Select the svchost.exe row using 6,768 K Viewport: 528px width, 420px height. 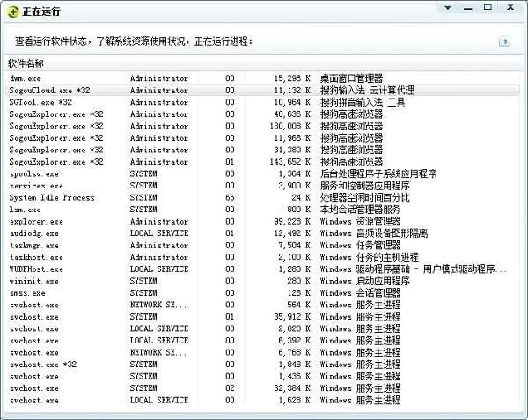click(x=264, y=352)
